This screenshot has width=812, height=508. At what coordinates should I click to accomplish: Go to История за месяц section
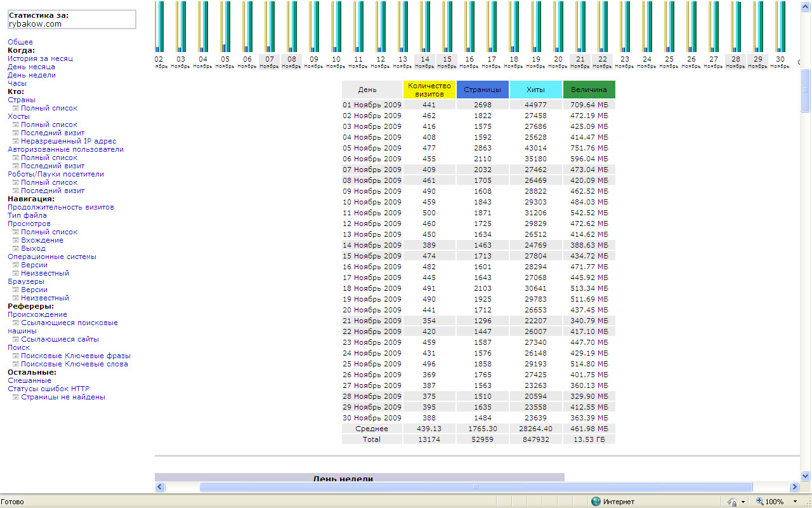click(x=40, y=58)
